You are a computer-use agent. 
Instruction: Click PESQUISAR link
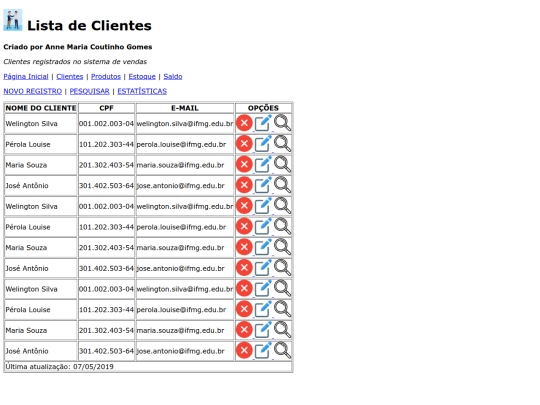click(90, 91)
